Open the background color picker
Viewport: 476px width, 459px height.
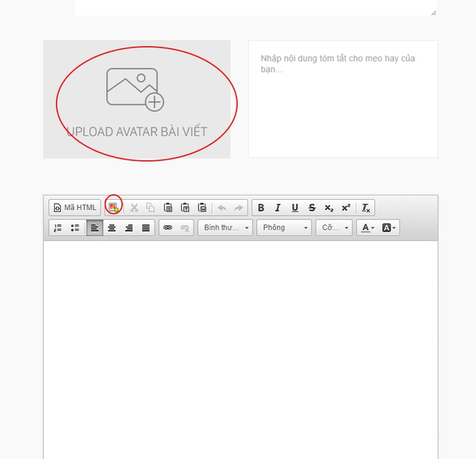click(x=389, y=228)
